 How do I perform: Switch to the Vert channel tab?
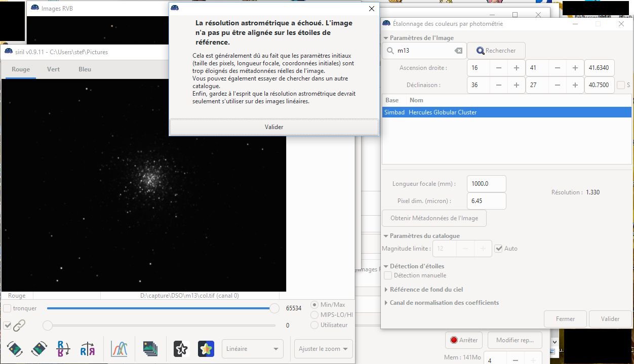54,69
